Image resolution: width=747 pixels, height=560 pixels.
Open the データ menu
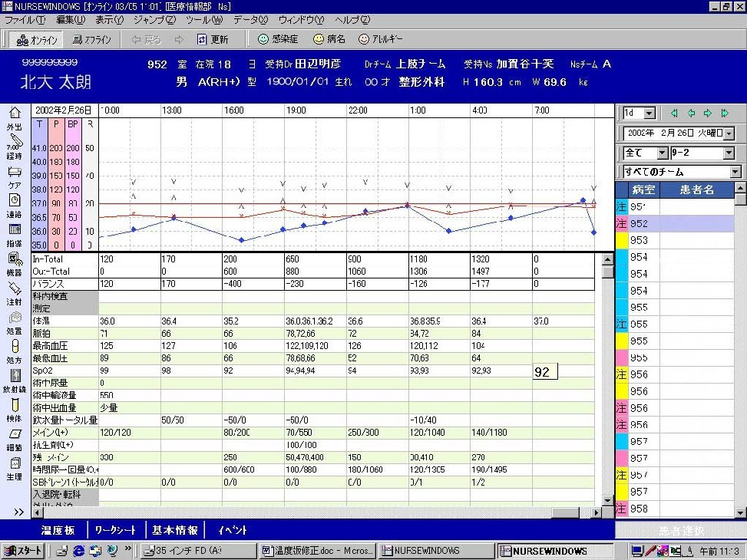tap(250, 20)
